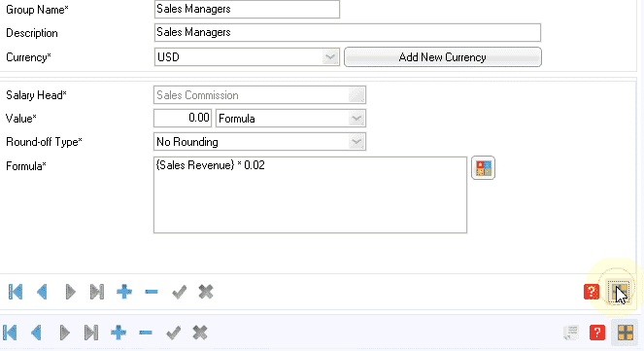Go to previous record in lower navigator
This screenshot has width=644, height=351.
click(x=36, y=333)
